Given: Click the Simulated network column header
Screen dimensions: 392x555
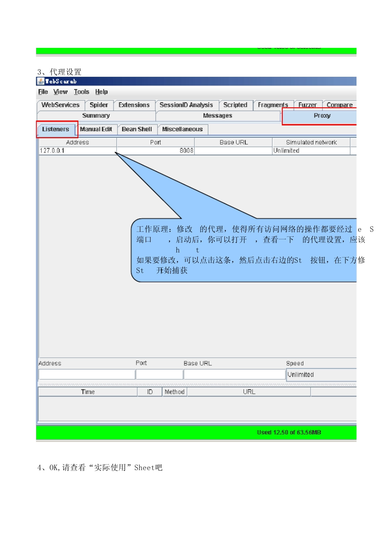Looking at the screenshot, I should coord(312,142).
